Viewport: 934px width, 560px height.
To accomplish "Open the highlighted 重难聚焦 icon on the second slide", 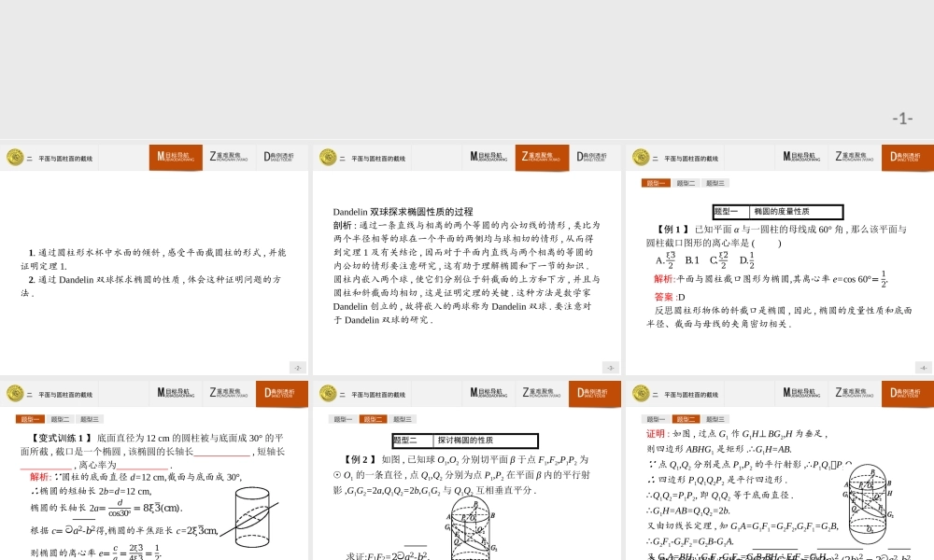I will coord(542,157).
